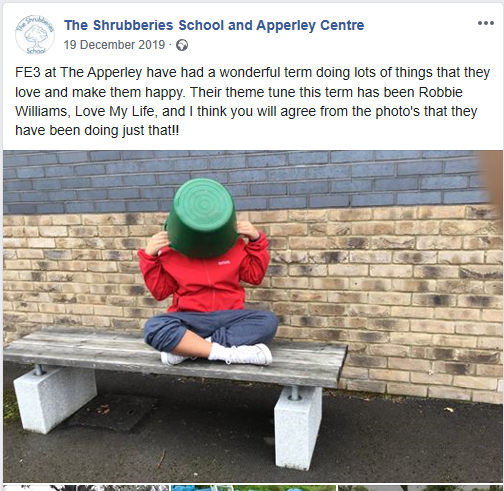Open the bottom-right grey thumbnail
Image resolution: width=504 pixels, height=491 pixels.
coord(420,488)
